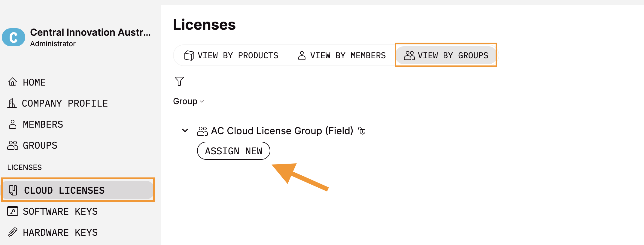Switch to View by Products tab

[x=238, y=55]
